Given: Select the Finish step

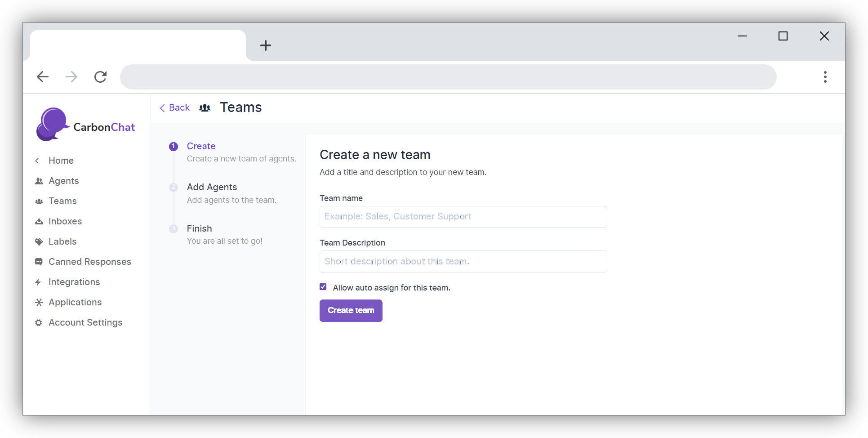Looking at the screenshot, I should [x=199, y=228].
